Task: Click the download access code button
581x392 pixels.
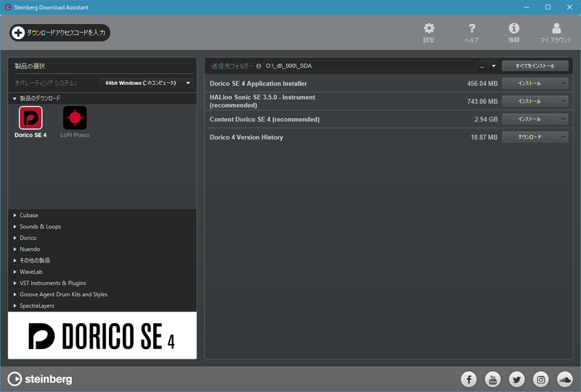Action: [60, 33]
